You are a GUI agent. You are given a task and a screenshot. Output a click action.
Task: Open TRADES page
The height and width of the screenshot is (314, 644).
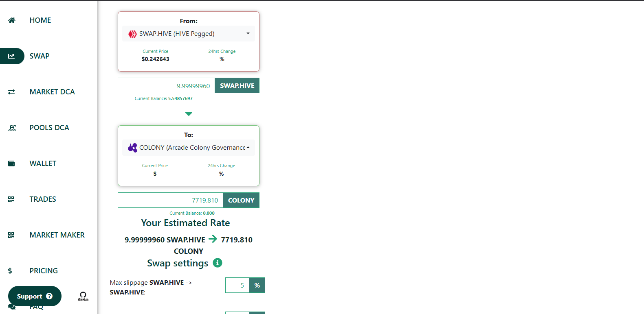pos(43,199)
